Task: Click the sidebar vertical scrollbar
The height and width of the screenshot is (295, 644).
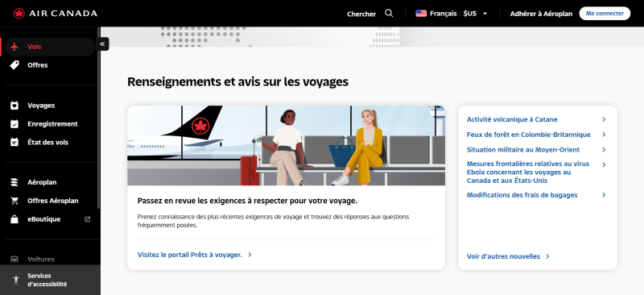Action: [x=98, y=119]
